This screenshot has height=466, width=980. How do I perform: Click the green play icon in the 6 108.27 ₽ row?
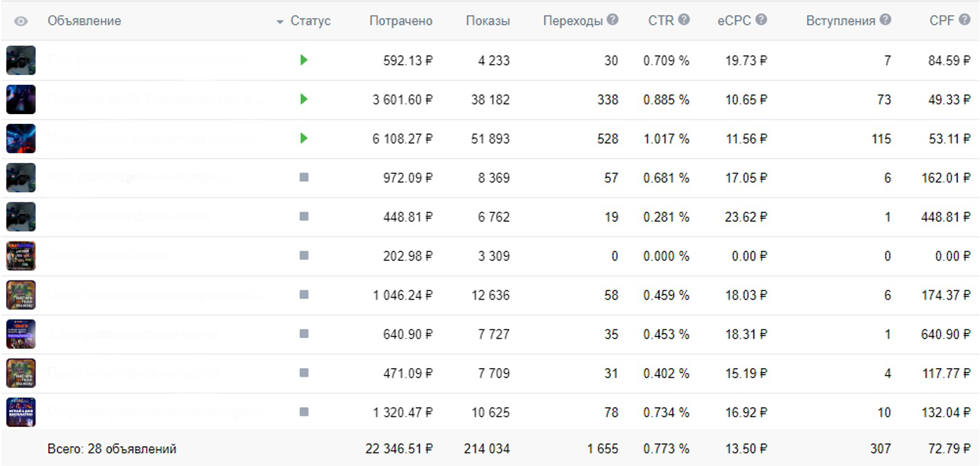point(304,138)
